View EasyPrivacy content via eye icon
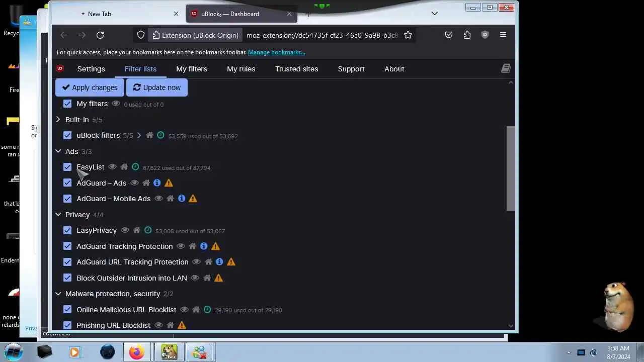The height and width of the screenshot is (362, 644). click(x=125, y=230)
